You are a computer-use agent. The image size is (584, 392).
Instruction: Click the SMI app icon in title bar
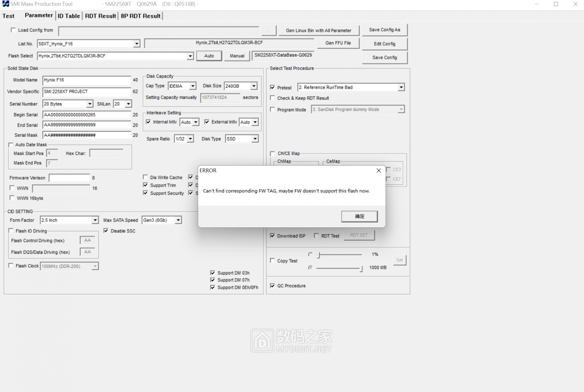(6, 4)
